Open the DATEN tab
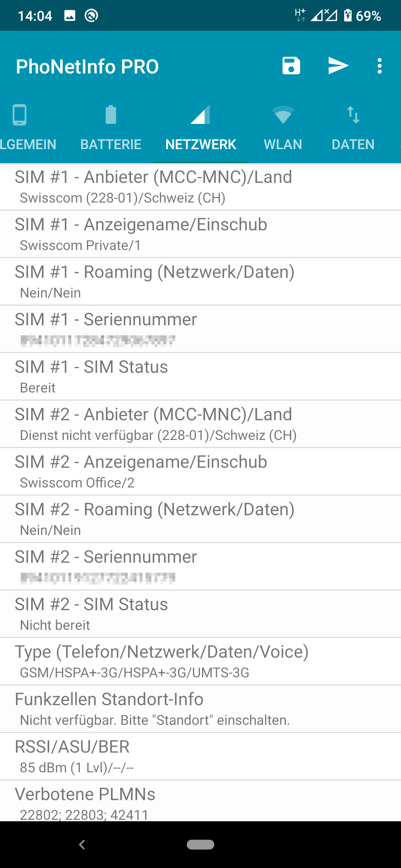This screenshot has height=868, width=401. 353,144
